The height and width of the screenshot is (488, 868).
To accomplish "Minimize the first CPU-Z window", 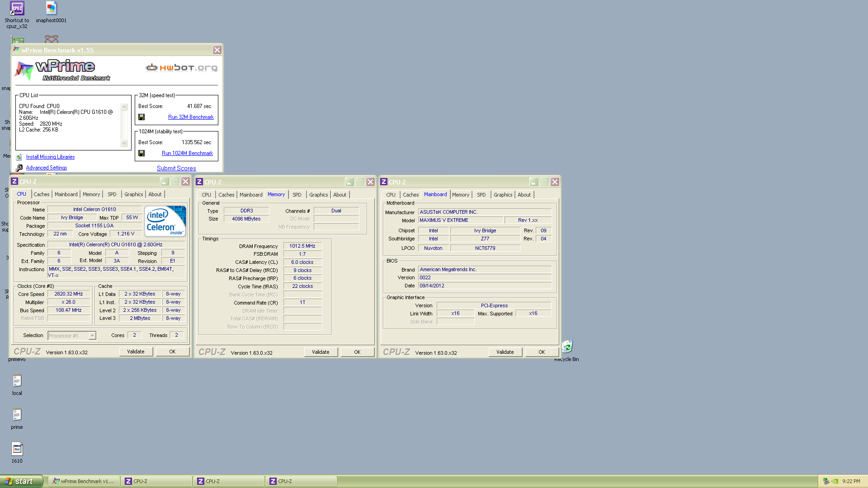I will coord(165,181).
